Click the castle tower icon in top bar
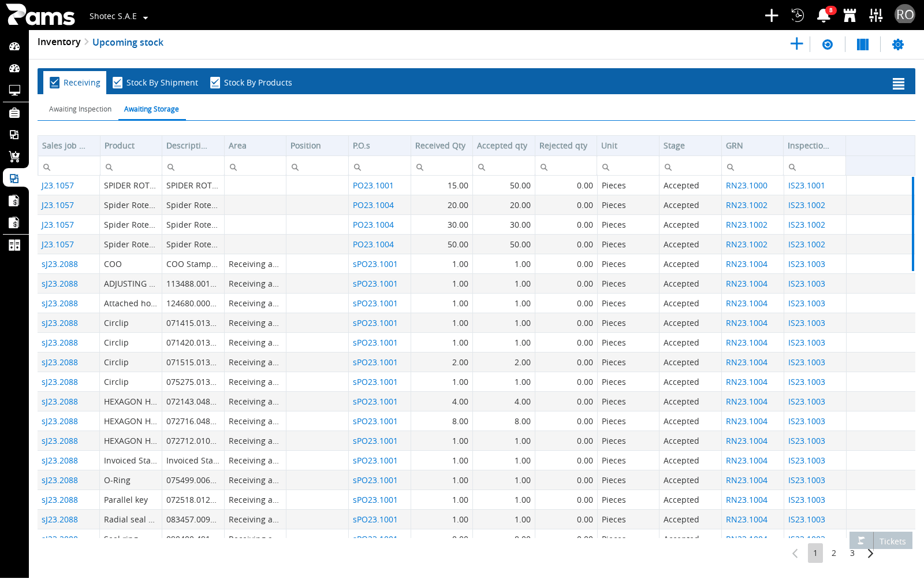 (850, 16)
